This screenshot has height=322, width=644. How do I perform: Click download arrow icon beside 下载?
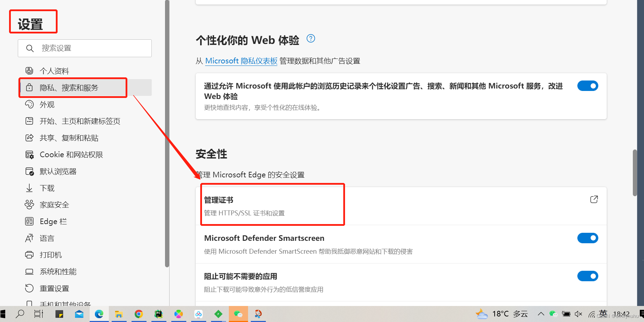pyautogui.click(x=29, y=188)
